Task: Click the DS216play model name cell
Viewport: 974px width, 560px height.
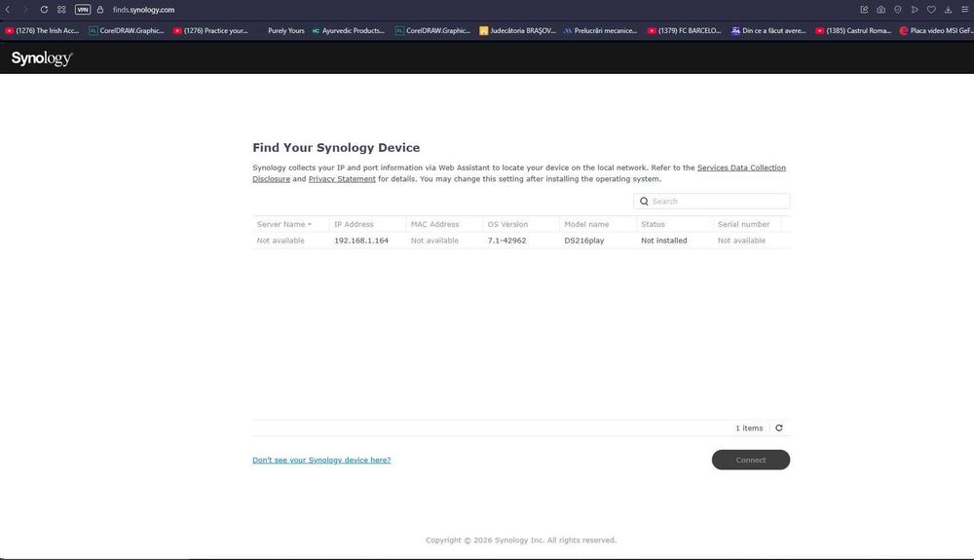Action: coord(583,241)
